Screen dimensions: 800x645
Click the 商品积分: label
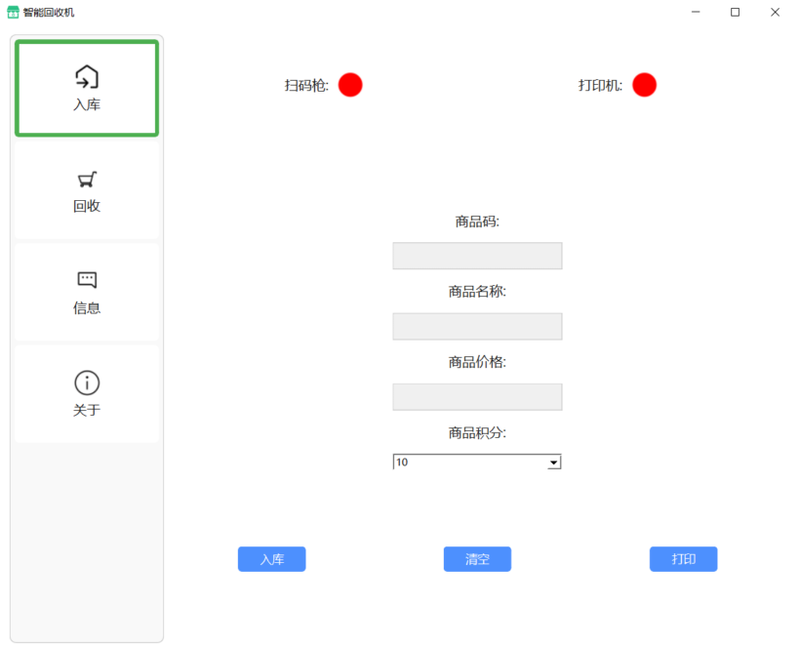[478, 433]
